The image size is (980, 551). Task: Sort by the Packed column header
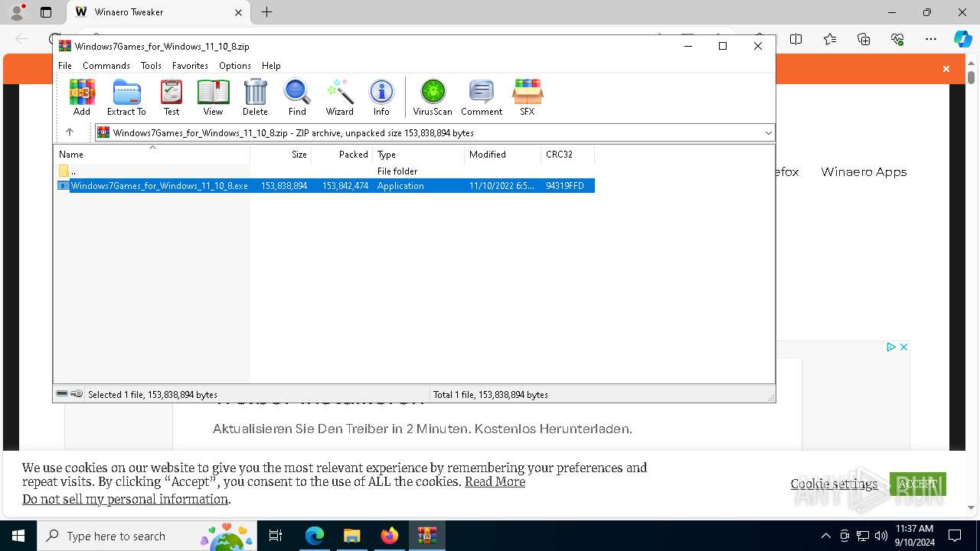[342, 155]
